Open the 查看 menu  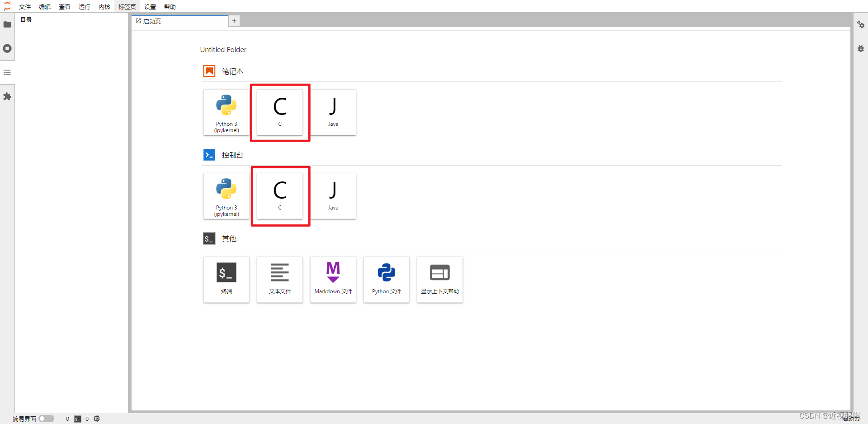point(65,7)
